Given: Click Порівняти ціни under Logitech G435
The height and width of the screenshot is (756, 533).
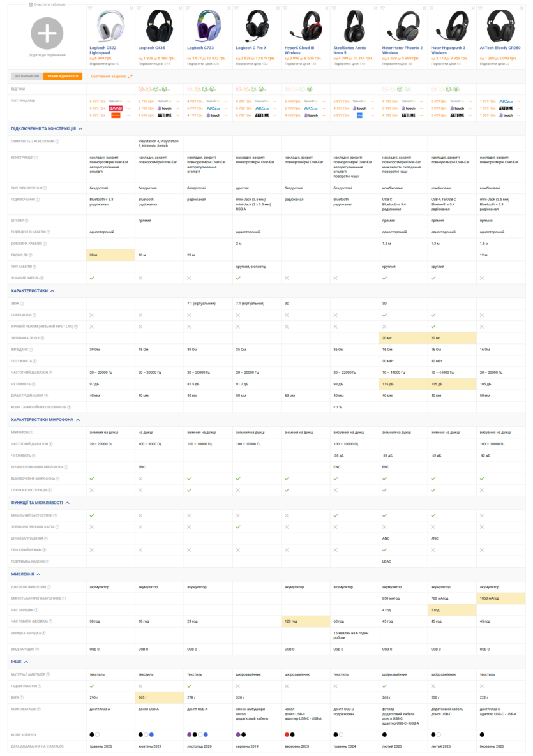Looking at the screenshot, I should 154,64.
